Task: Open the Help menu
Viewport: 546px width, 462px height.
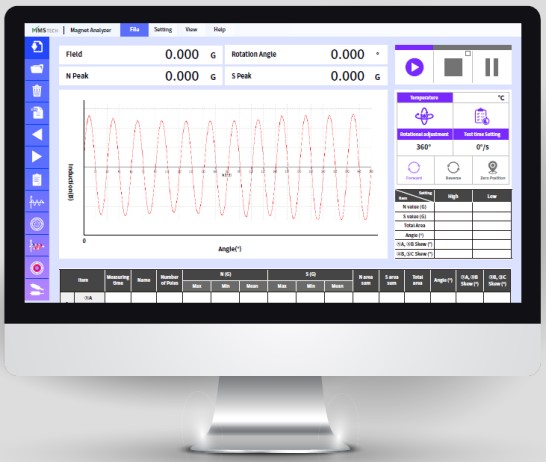Action: click(219, 30)
